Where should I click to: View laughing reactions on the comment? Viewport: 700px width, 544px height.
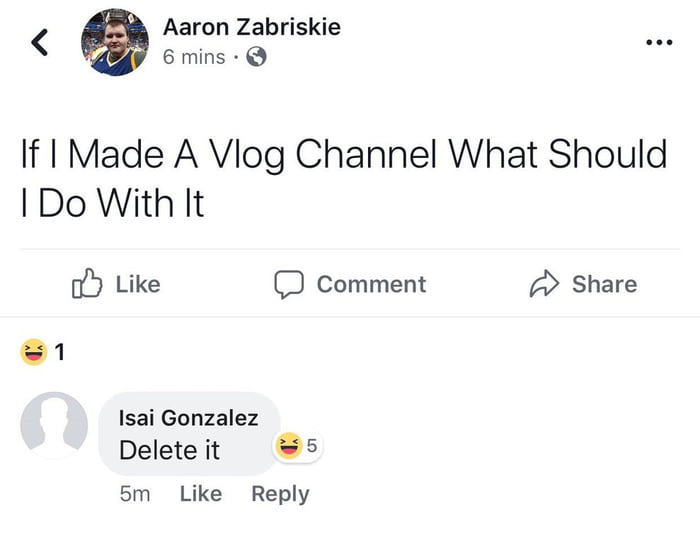[x=298, y=447]
